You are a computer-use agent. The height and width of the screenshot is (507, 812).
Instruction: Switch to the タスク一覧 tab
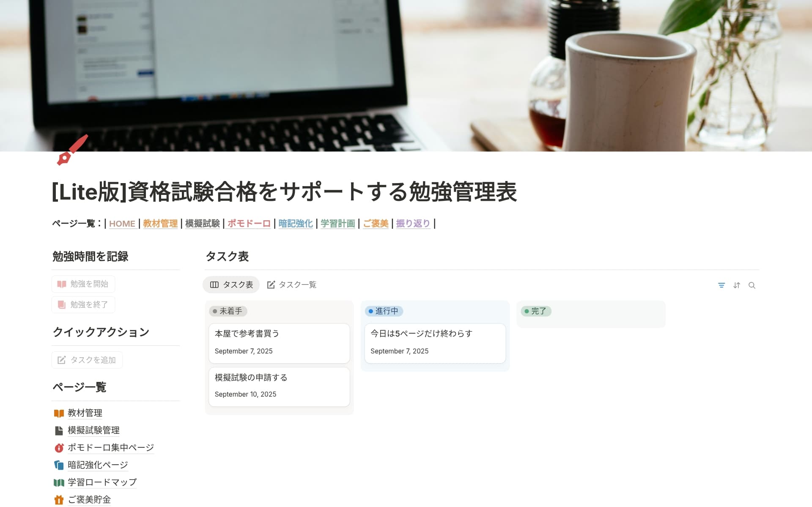pyautogui.click(x=292, y=285)
